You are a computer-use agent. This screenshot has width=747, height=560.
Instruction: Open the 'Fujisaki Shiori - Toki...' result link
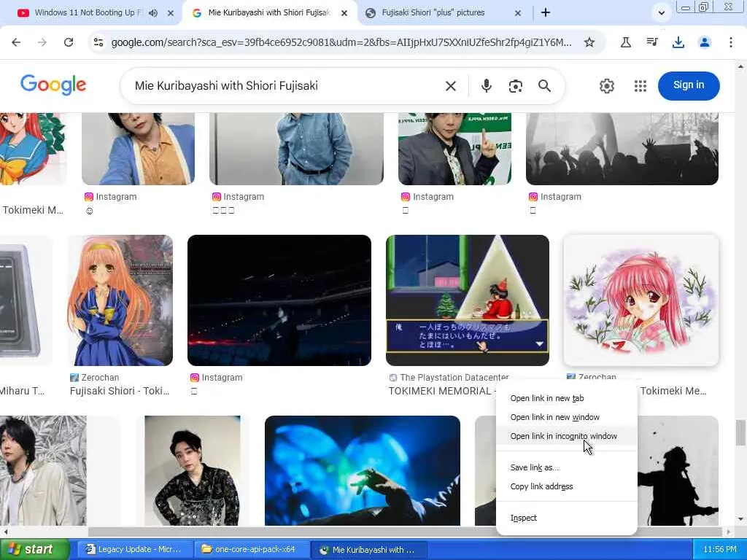(120, 391)
